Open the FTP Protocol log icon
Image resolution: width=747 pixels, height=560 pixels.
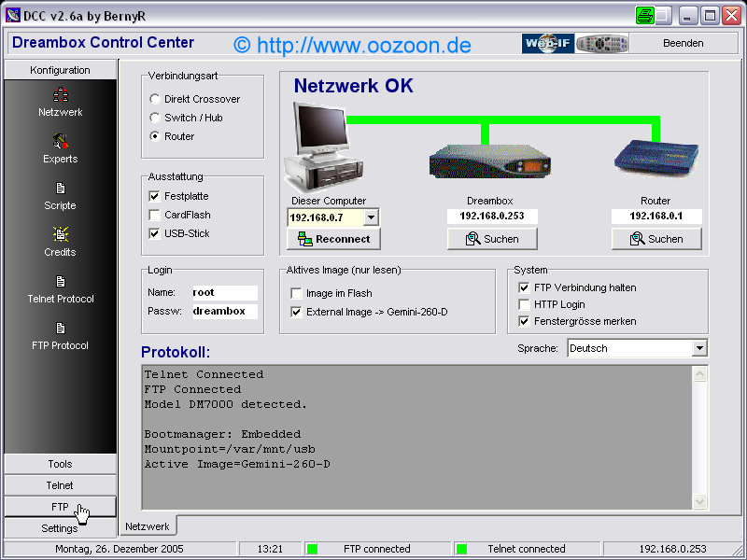[x=61, y=329]
